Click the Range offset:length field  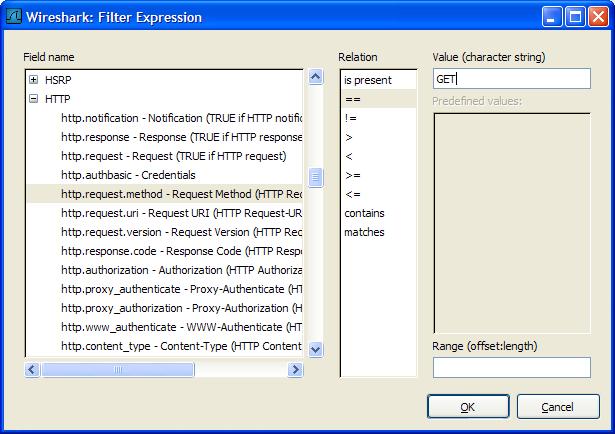pos(511,367)
